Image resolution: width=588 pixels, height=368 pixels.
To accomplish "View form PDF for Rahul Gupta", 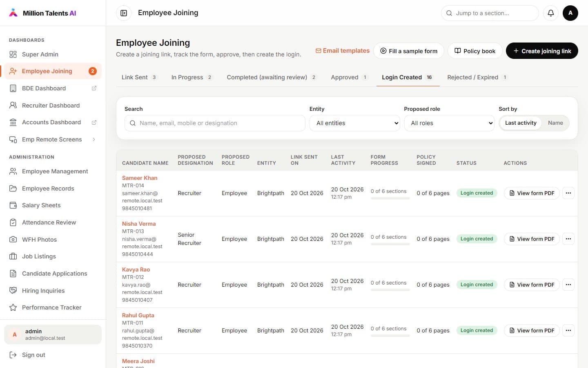I will coord(532,330).
